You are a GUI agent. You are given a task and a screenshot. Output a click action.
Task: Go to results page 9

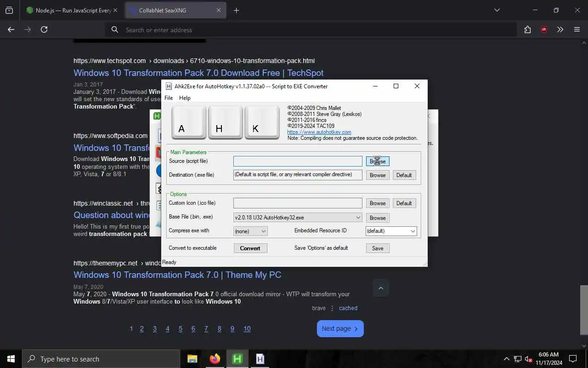pos(232,328)
